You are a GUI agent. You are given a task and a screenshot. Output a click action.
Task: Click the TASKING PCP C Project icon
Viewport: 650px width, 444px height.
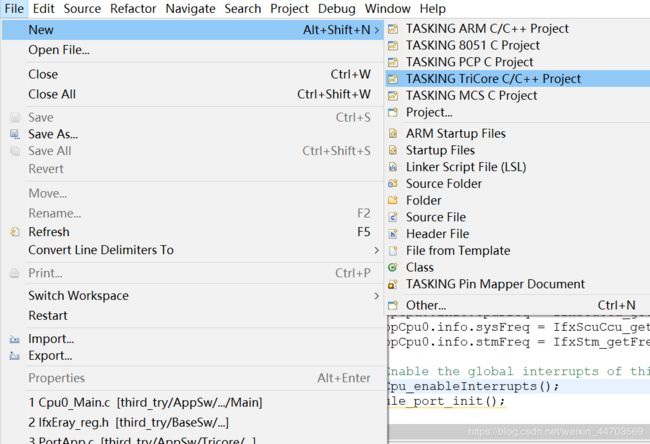pyautogui.click(x=393, y=62)
